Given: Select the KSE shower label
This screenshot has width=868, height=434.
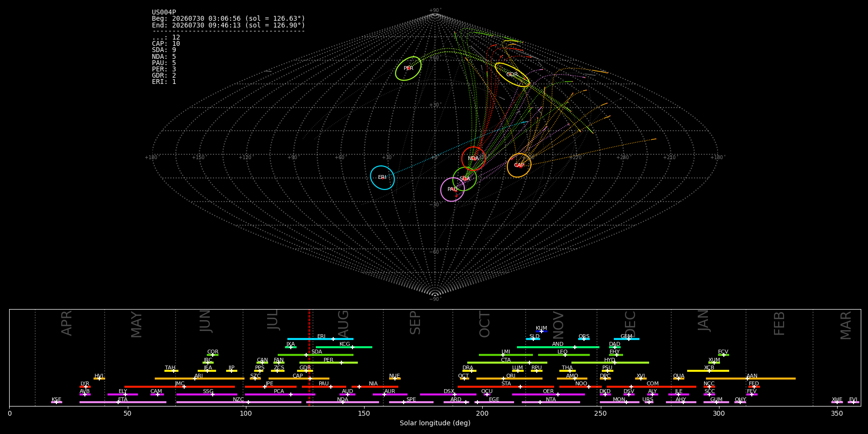Looking at the screenshot, I should (56, 399).
